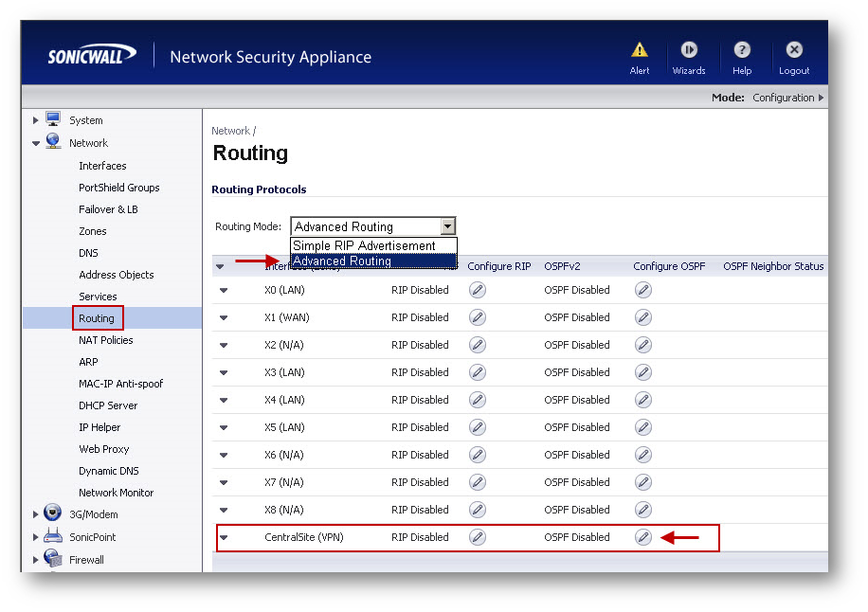Edit OSPF configuration for CentralSite (VPN)

point(643,537)
